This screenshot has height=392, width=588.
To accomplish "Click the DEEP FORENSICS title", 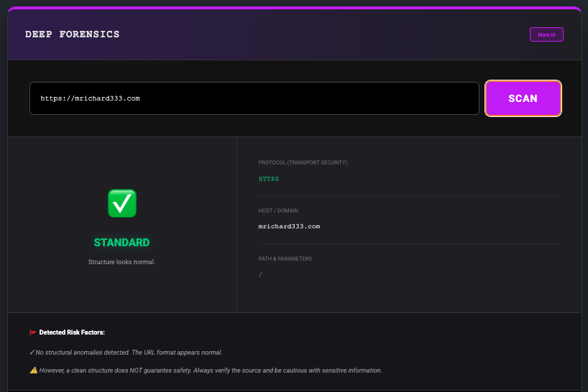I will pyautogui.click(x=73, y=34).
